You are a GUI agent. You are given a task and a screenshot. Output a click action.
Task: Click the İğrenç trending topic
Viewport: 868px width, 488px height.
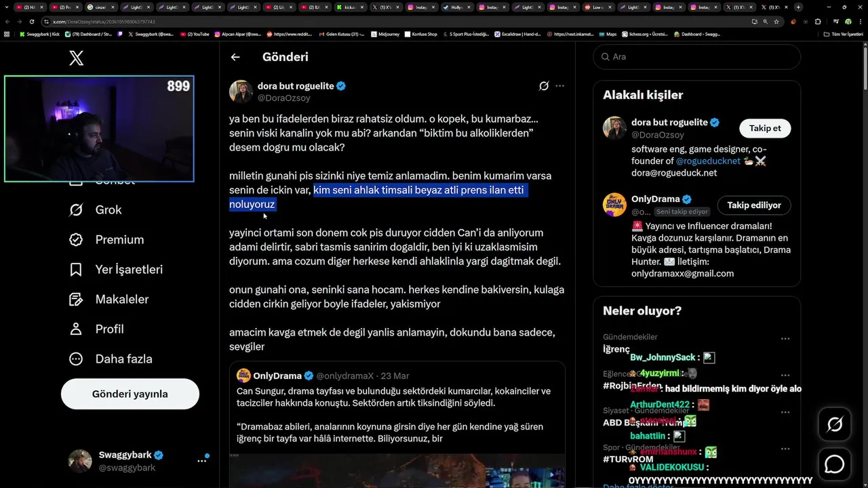616,349
